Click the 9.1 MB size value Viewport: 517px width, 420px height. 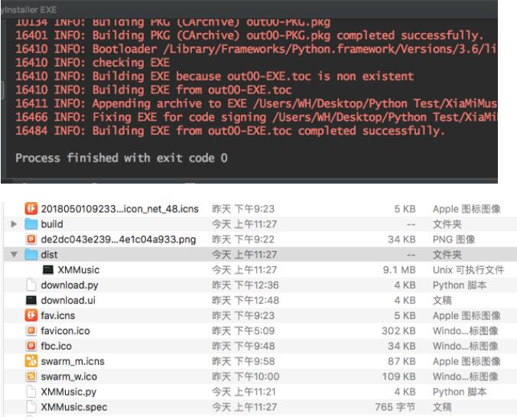tap(399, 270)
